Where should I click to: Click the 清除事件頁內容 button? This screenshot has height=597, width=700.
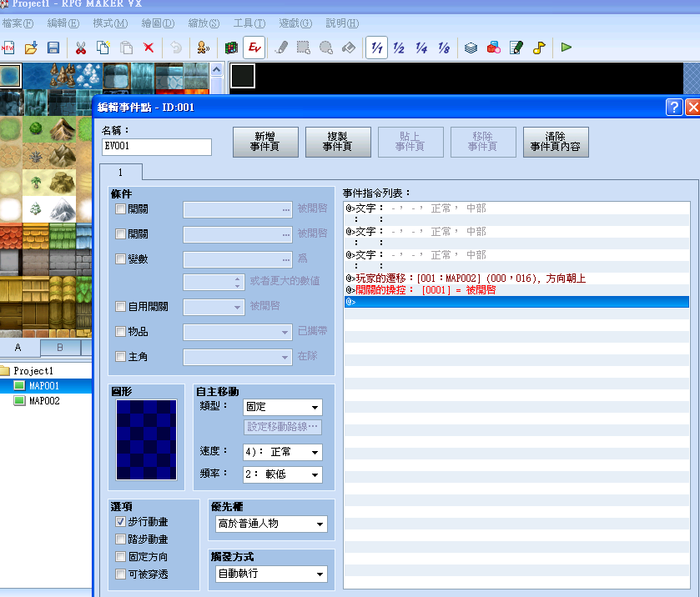(x=556, y=142)
